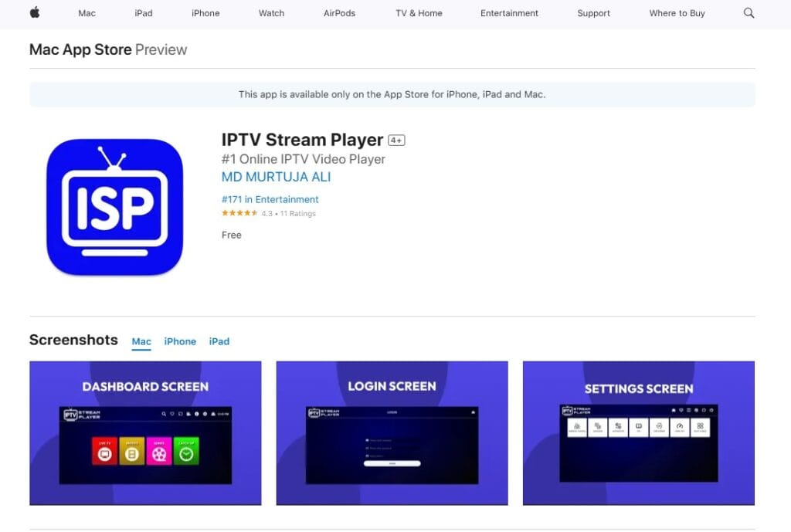Switch to the iPhone screenshots tab

click(180, 341)
